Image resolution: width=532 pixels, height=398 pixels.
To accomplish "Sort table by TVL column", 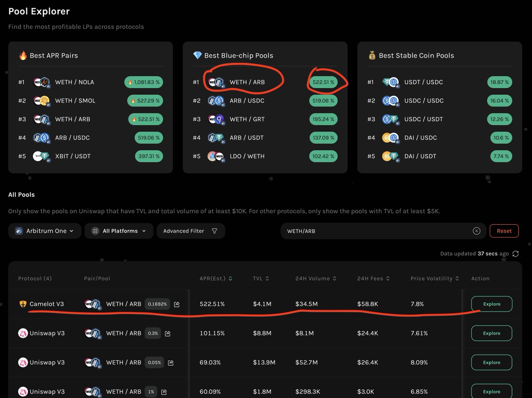I will (x=261, y=278).
